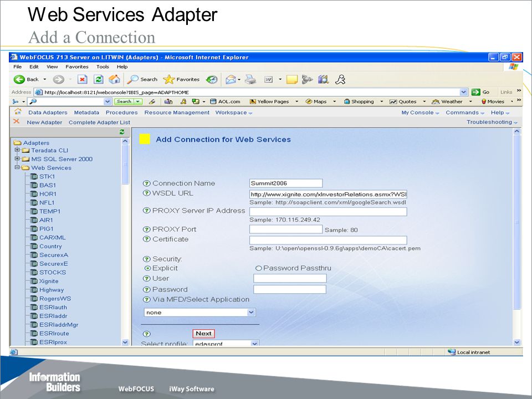Click the PROXY Server IP Address field
Image resolution: width=532 pixels, height=399 pixels.
[x=328, y=212]
